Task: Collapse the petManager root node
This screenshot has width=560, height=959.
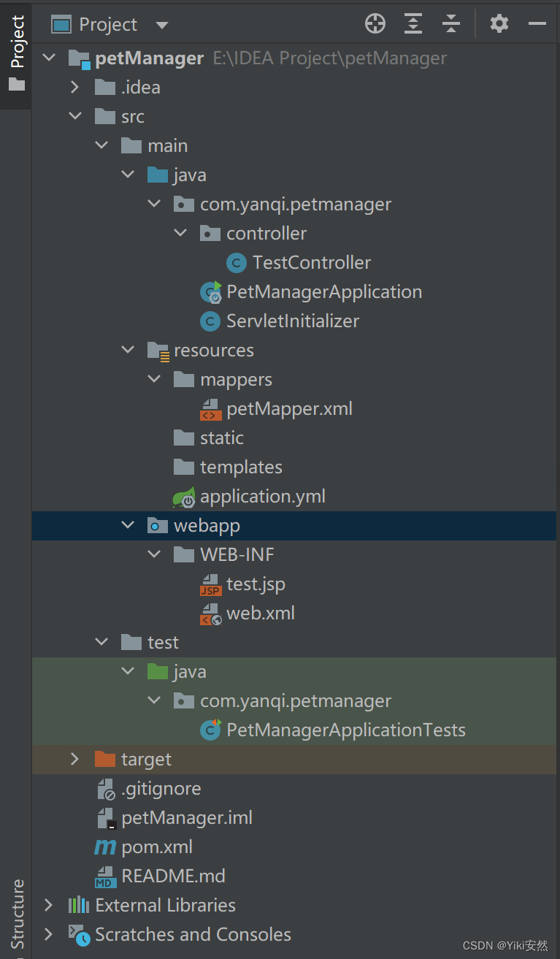Action: (x=49, y=58)
